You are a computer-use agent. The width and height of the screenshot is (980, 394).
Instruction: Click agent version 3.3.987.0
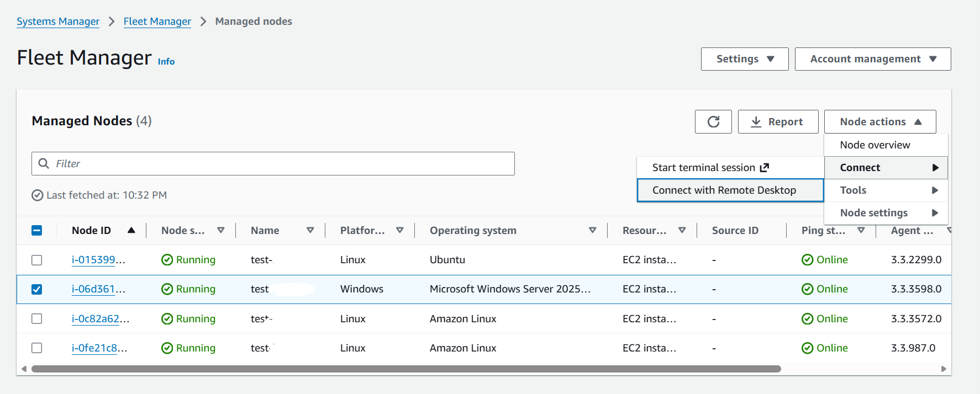coord(913,348)
